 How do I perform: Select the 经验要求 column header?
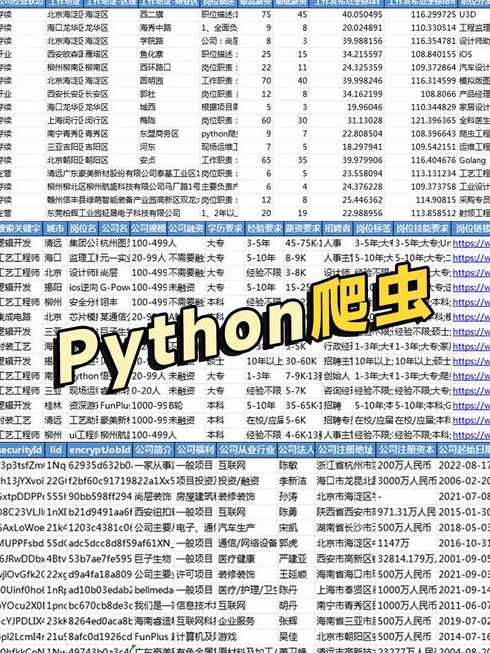click(x=264, y=228)
